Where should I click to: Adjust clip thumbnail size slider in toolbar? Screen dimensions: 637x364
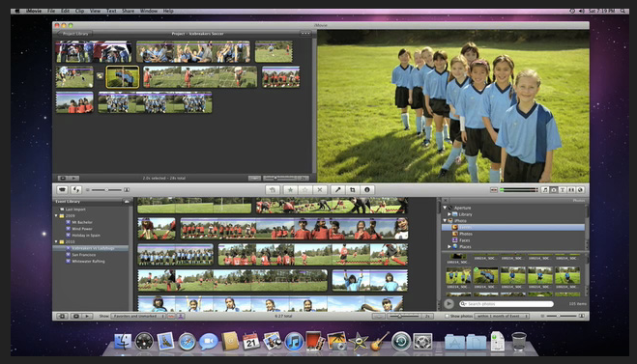(107, 189)
